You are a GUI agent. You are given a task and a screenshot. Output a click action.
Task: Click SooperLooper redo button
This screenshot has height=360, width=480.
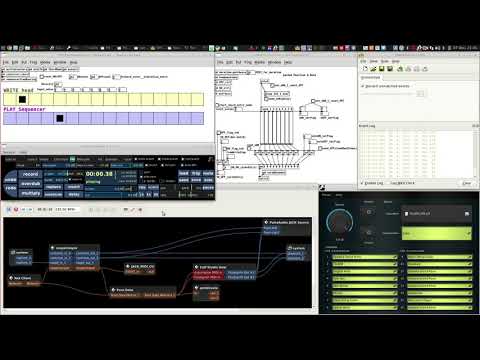pos(10,189)
